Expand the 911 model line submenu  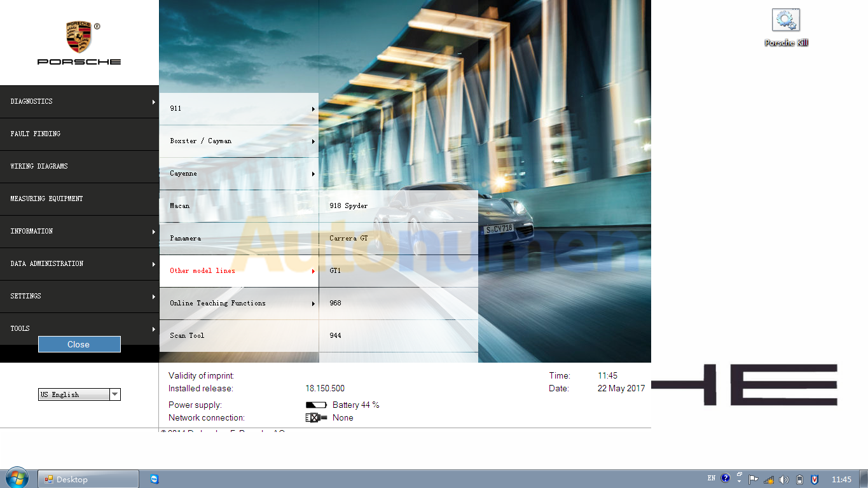[x=239, y=109]
